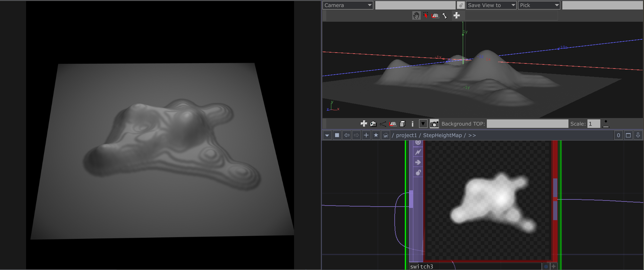
Task: Click the camera snapshot icon
Action: (434, 124)
